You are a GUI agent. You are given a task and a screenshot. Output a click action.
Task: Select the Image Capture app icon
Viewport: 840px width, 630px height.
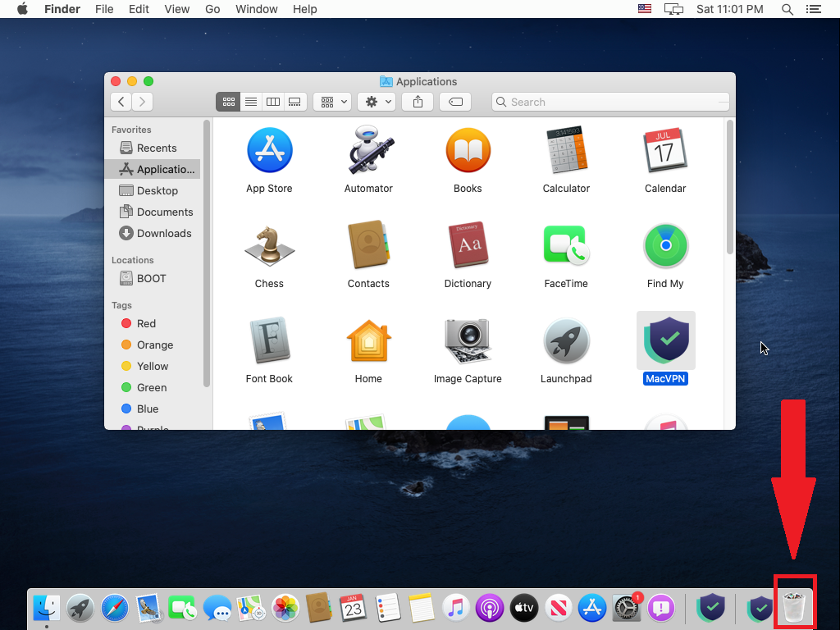tap(468, 340)
